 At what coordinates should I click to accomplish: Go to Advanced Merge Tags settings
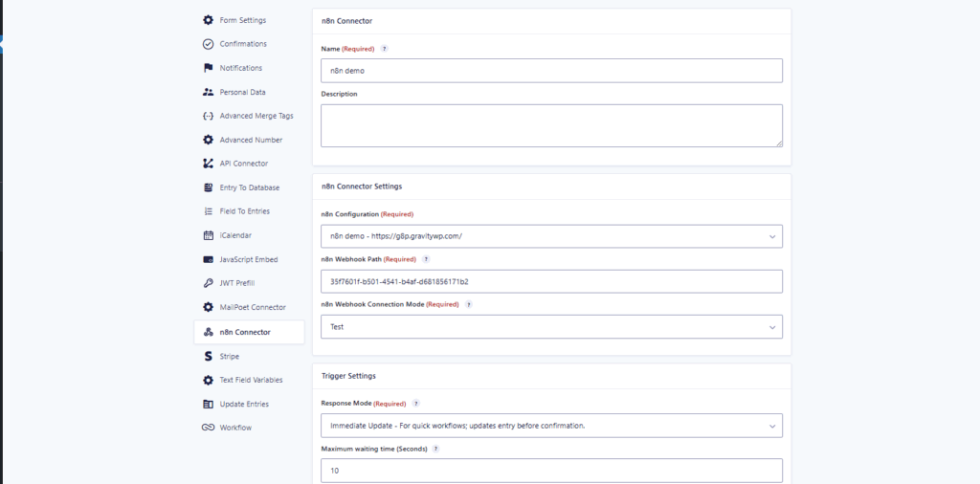pos(256,116)
